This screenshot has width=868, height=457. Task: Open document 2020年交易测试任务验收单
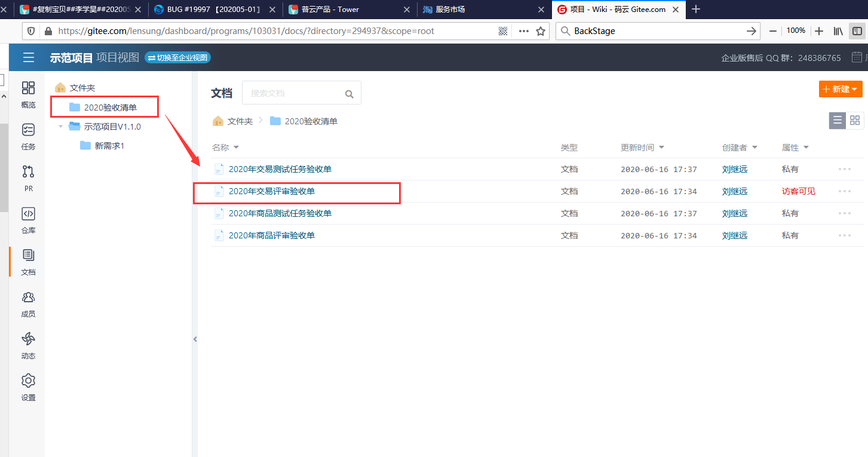coord(280,169)
